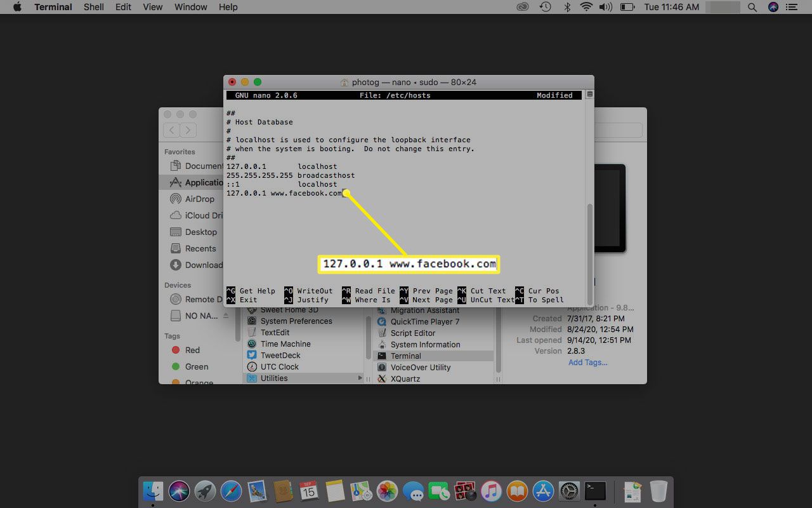The width and height of the screenshot is (812, 508).
Task: Open Messages speech bubble icon in Dock
Action: pyautogui.click(x=413, y=491)
